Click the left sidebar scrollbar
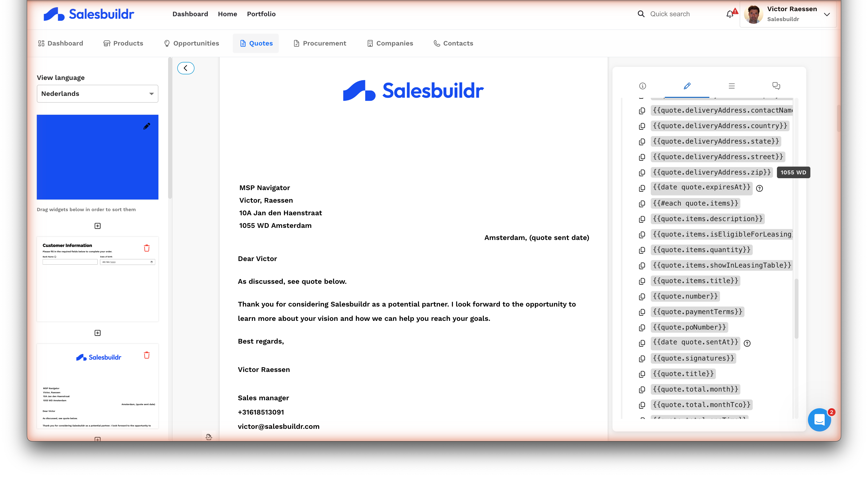Screen dimensions: 868x477 tap(170, 128)
